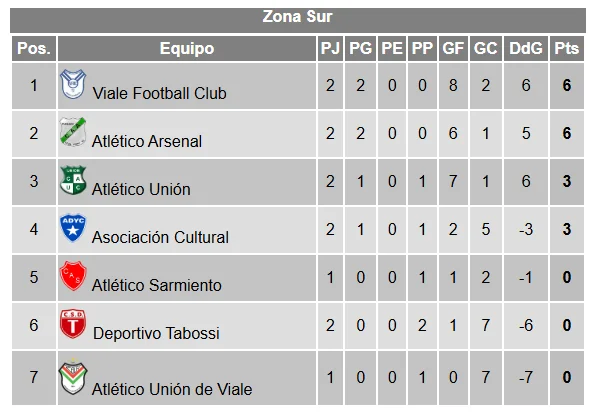Click the Zona Sur table title
Image resolution: width=601 pixels, height=417 pixels.
pyautogui.click(x=298, y=16)
